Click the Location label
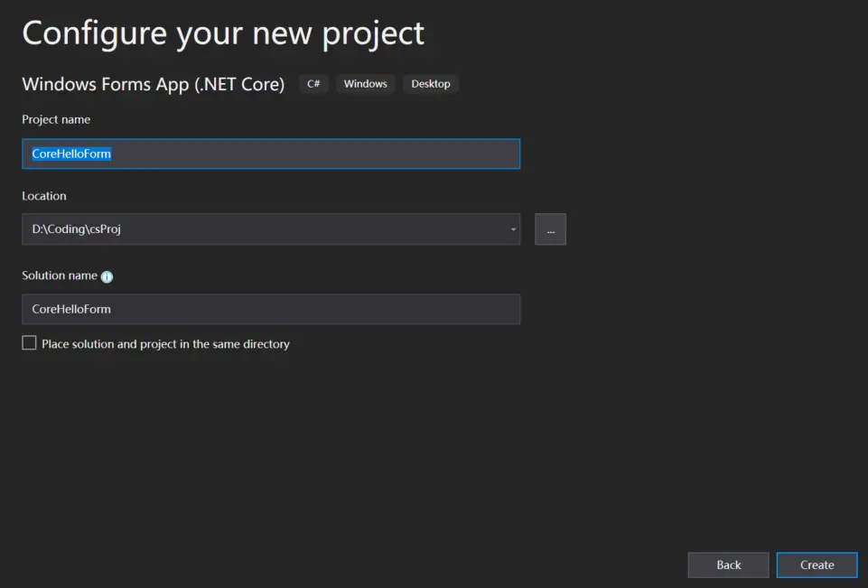This screenshot has width=868, height=588. 44,196
